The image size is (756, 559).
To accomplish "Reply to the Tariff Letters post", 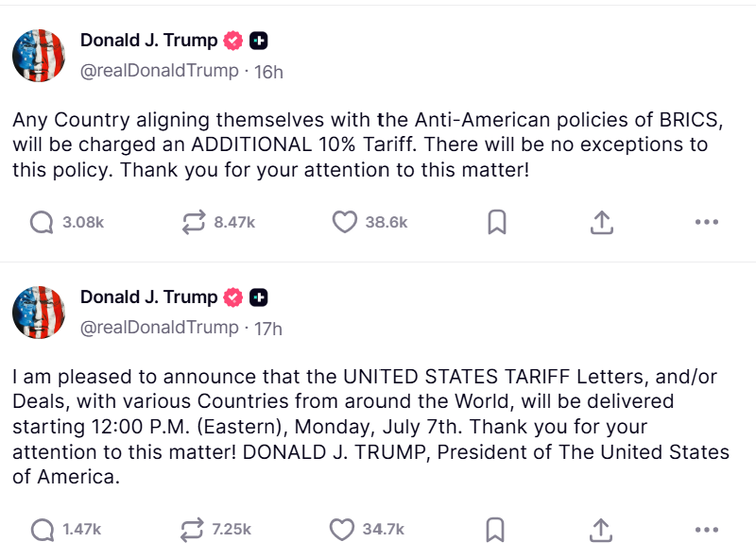I will (43, 530).
